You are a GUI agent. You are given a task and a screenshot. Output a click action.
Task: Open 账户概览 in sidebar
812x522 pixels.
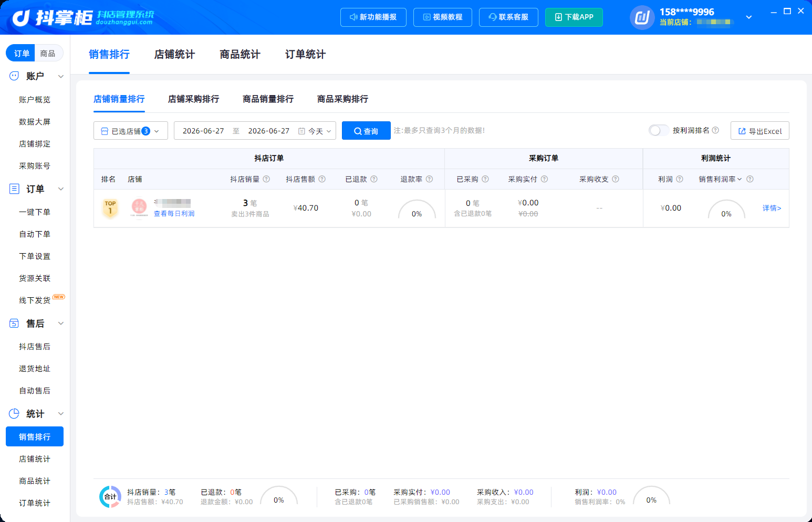click(x=35, y=100)
